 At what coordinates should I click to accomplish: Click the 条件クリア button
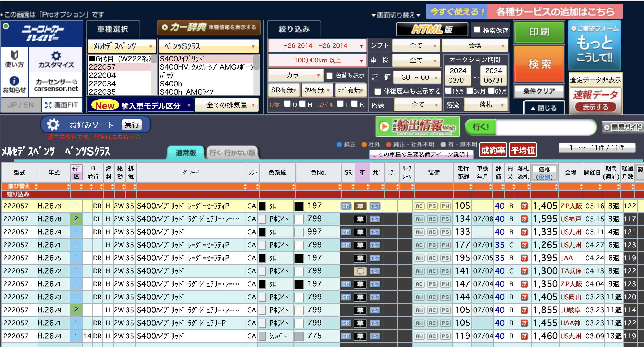539,91
